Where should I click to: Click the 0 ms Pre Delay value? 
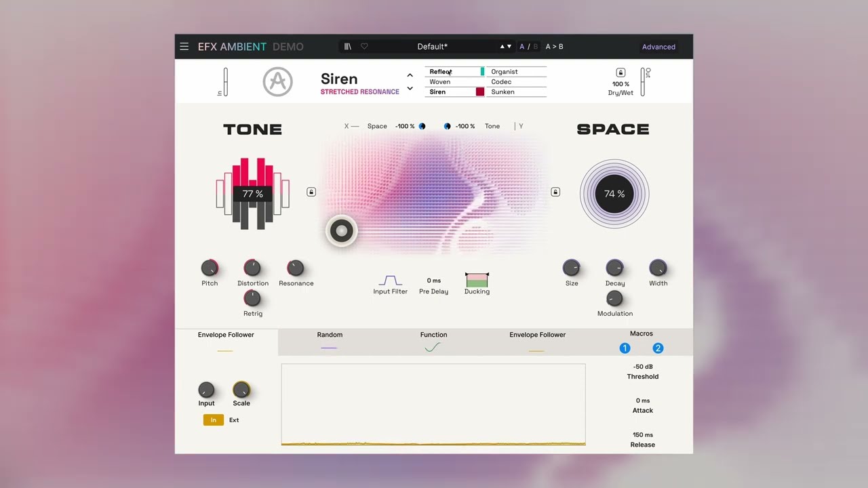(x=433, y=280)
